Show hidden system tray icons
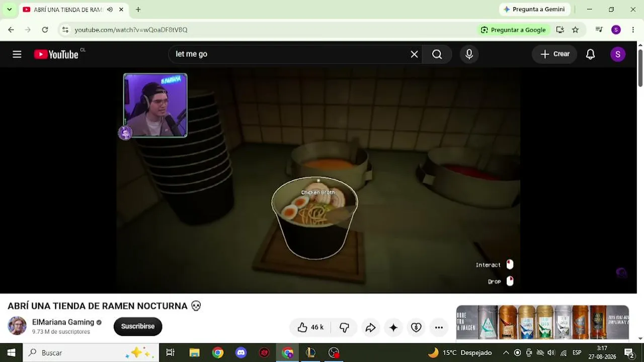Viewport: 644px width, 362px height. point(506,352)
